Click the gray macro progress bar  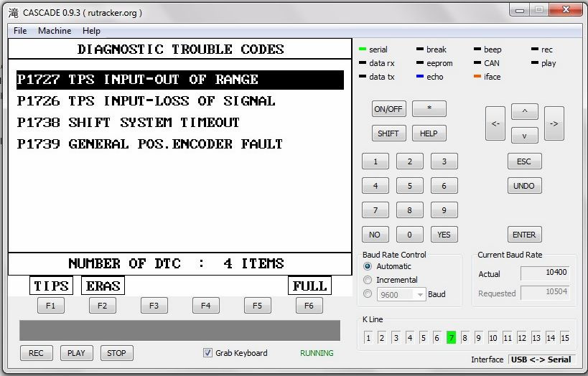(x=180, y=330)
